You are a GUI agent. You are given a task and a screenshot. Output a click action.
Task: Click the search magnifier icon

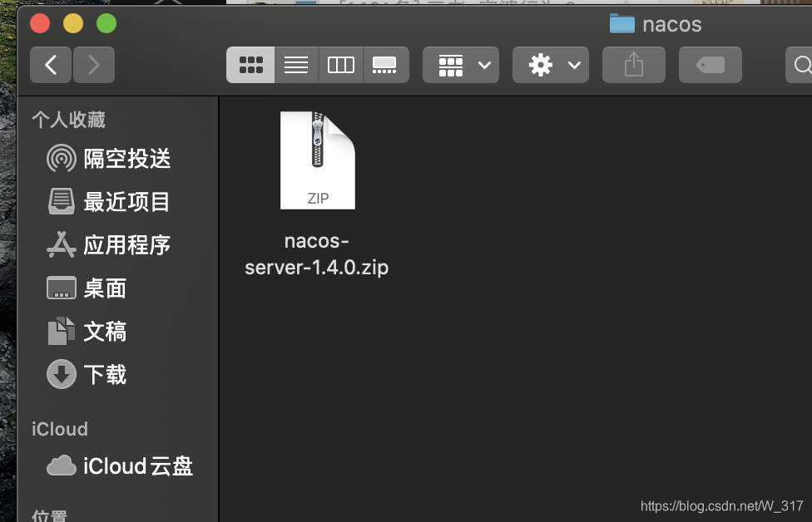click(x=802, y=65)
